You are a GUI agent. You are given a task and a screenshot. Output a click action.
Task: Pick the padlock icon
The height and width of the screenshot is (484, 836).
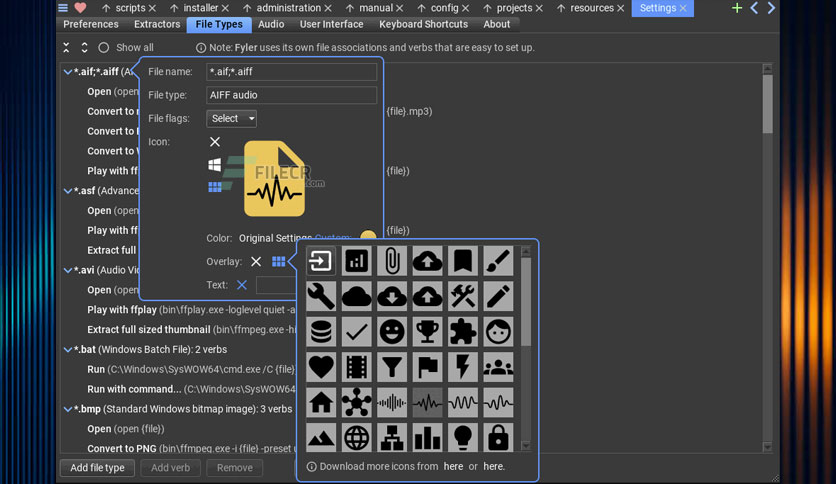tap(499, 438)
